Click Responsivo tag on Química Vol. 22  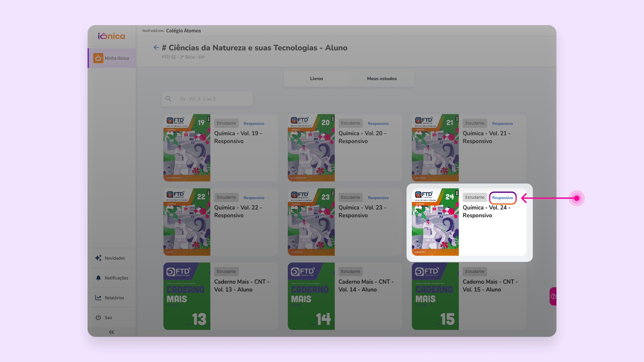pyautogui.click(x=254, y=198)
